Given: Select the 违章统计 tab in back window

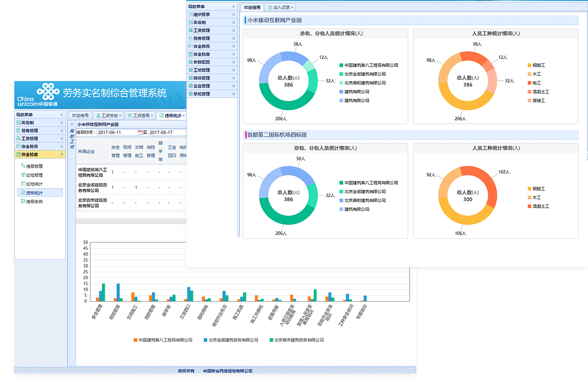Looking at the screenshot, I should [x=171, y=115].
